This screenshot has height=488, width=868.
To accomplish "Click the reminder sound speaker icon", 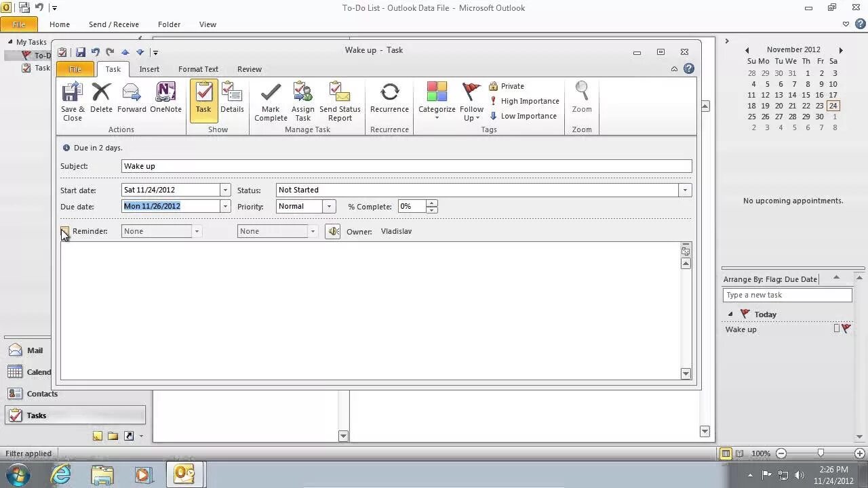I will 333,231.
